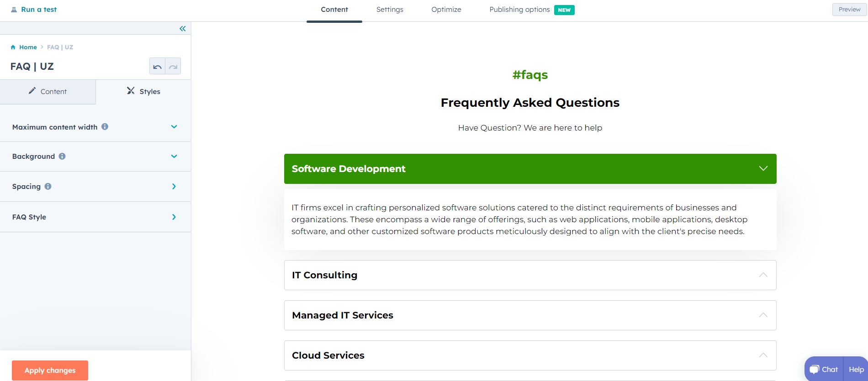Click the Spacing info icon
The width and height of the screenshot is (868, 381).
(x=48, y=187)
